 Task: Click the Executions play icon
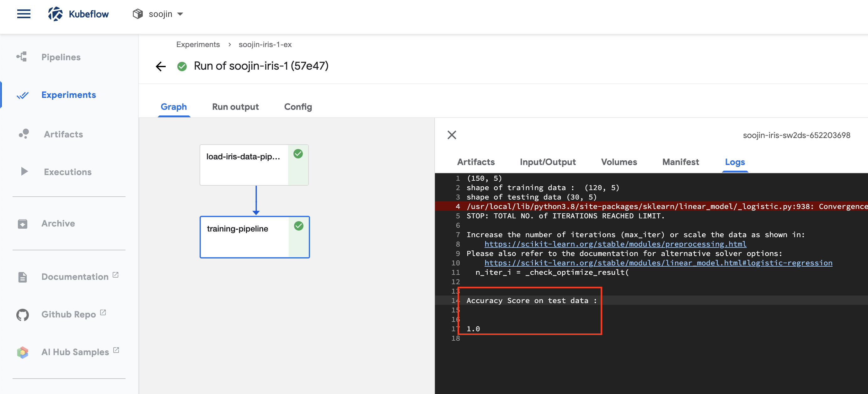pos(24,171)
